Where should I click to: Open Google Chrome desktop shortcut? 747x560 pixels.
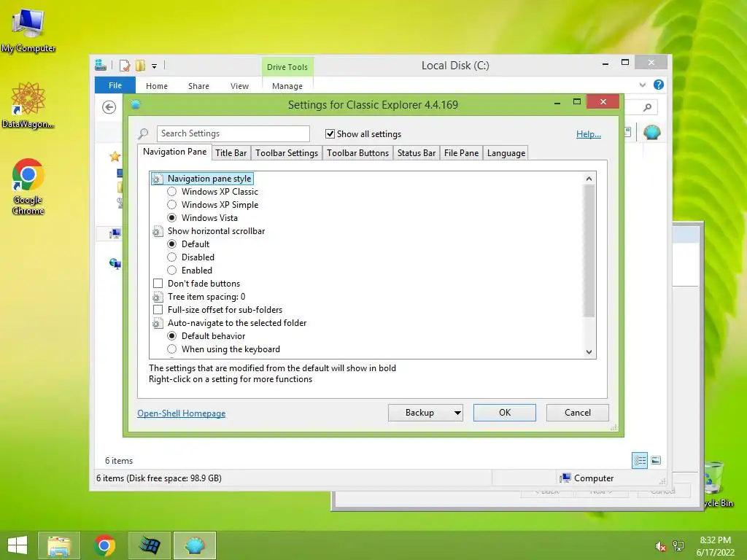[x=28, y=186]
